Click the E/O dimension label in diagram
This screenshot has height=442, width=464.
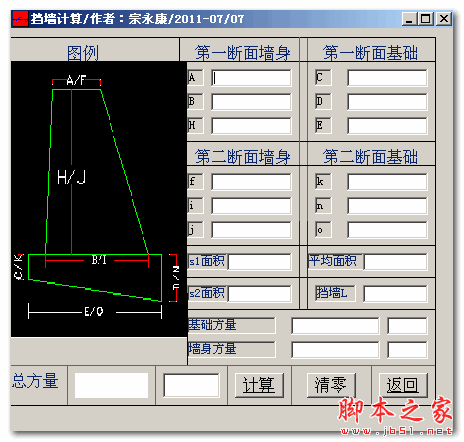[94, 312]
